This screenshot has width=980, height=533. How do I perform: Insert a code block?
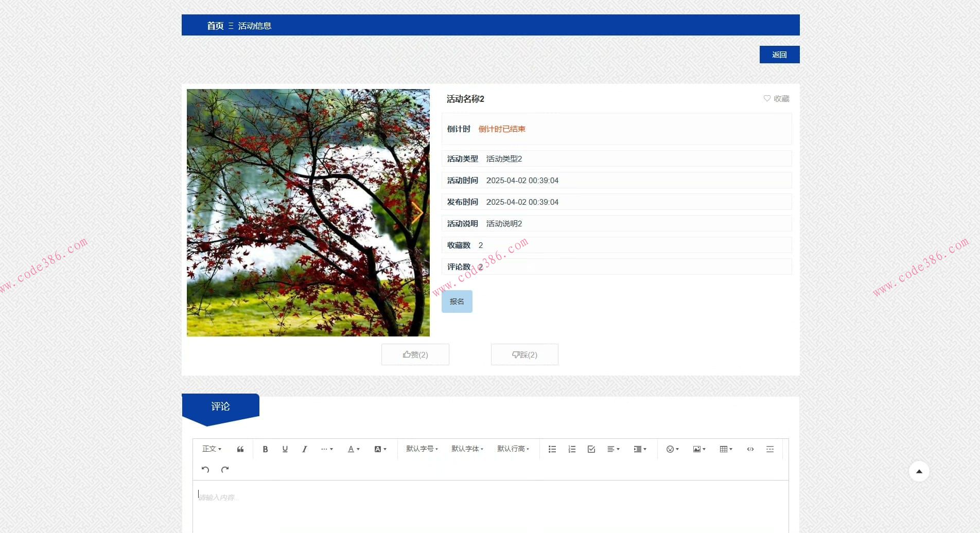(x=750, y=449)
